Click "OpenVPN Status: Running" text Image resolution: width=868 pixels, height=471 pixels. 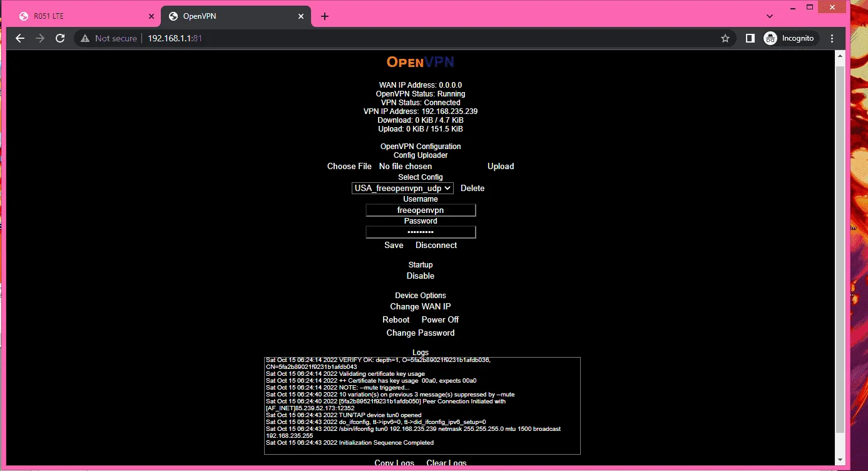click(x=421, y=94)
